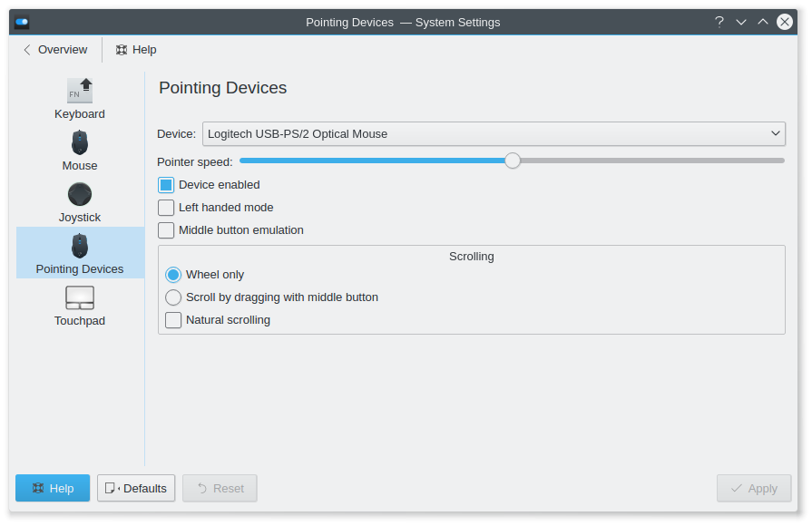Click the blue Help button at bottom
This screenshot has width=812, height=526.
(53, 488)
